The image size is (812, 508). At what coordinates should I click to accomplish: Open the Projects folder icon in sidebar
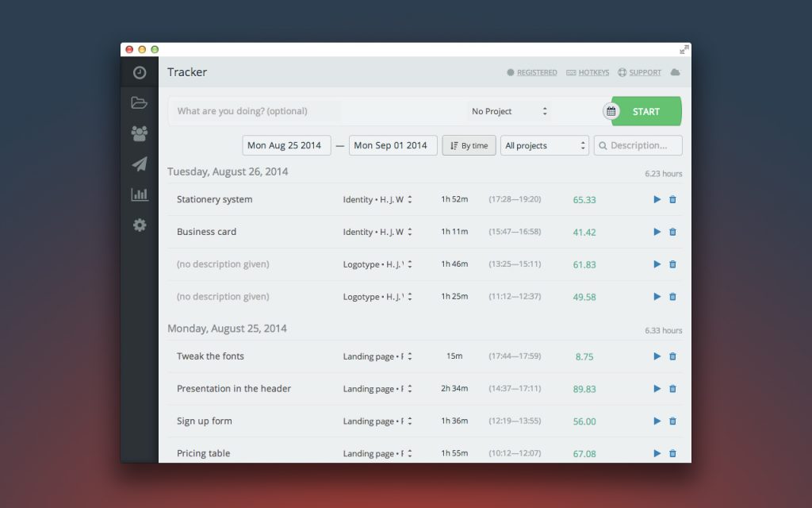click(140, 102)
